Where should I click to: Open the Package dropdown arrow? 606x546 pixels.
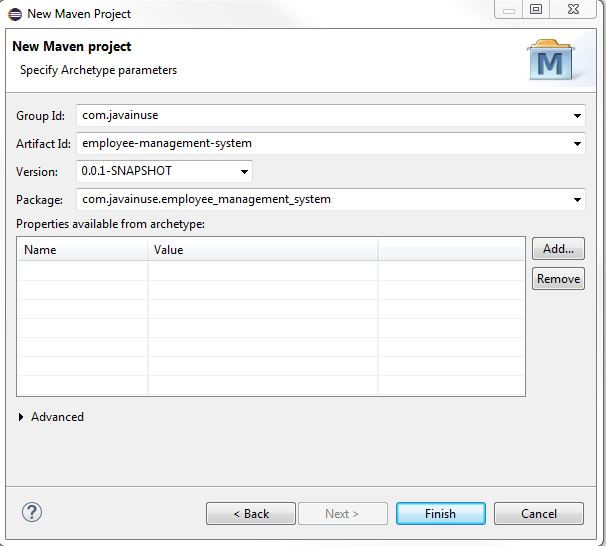(577, 200)
